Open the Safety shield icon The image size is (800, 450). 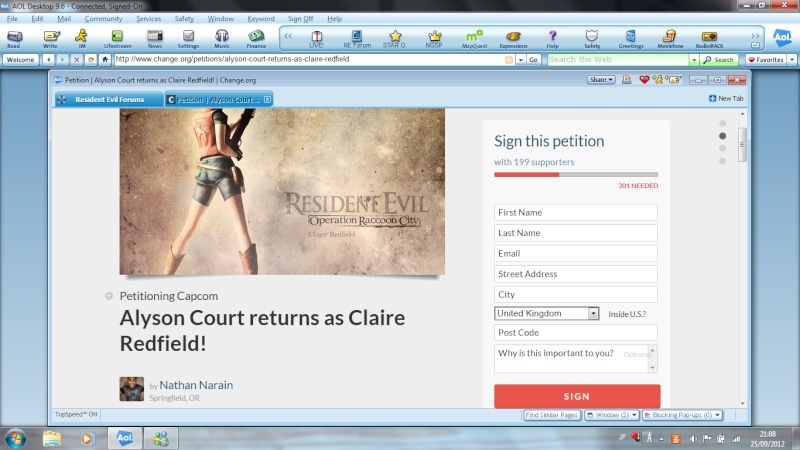click(592, 38)
